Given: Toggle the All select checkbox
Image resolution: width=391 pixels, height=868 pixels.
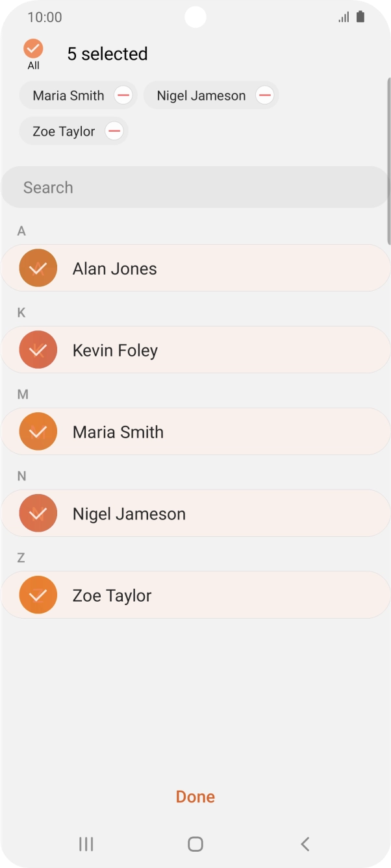Looking at the screenshot, I should pyautogui.click(x=33, y=49).
